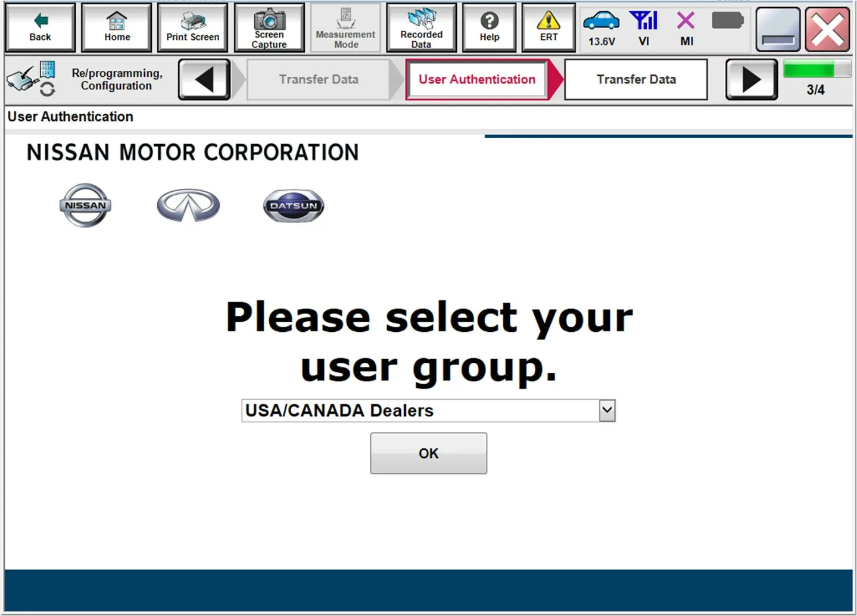857x616 pixels.
Task: Go to previous step with left arrow
Action: click(x=204, y=79)
